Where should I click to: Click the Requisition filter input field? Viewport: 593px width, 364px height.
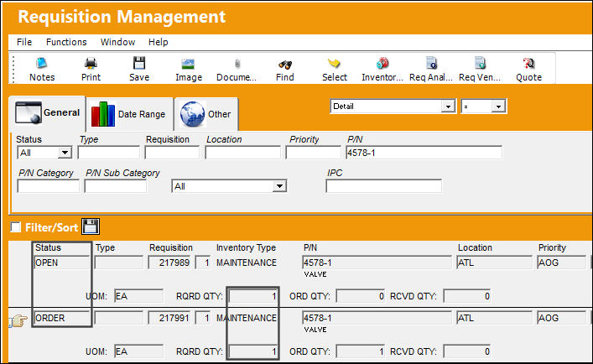click(172, 153)
